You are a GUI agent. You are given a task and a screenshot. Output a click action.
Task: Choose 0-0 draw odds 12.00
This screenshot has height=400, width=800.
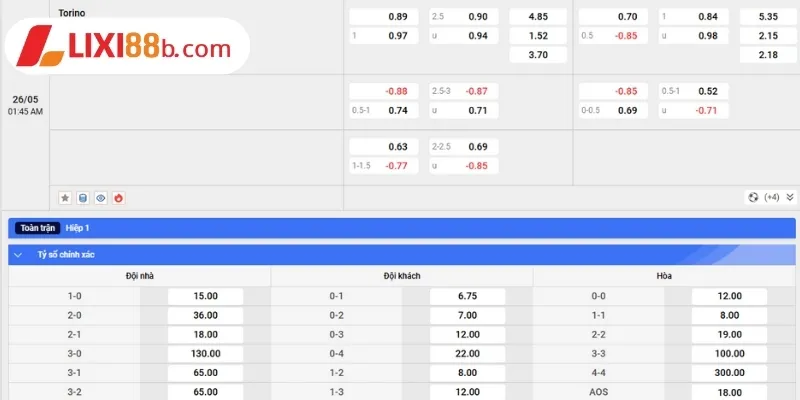click(x=729, y=296)
